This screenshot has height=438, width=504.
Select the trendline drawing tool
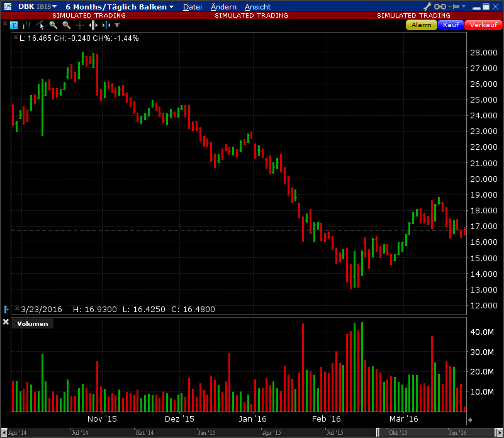[40, 25]
